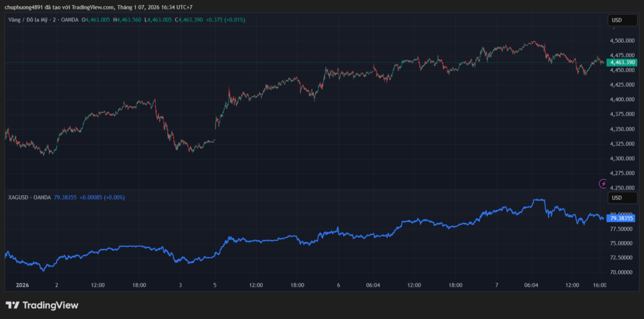
Task: Click the 4,500.000 price axis level
Action: click(x=622, y=41)
